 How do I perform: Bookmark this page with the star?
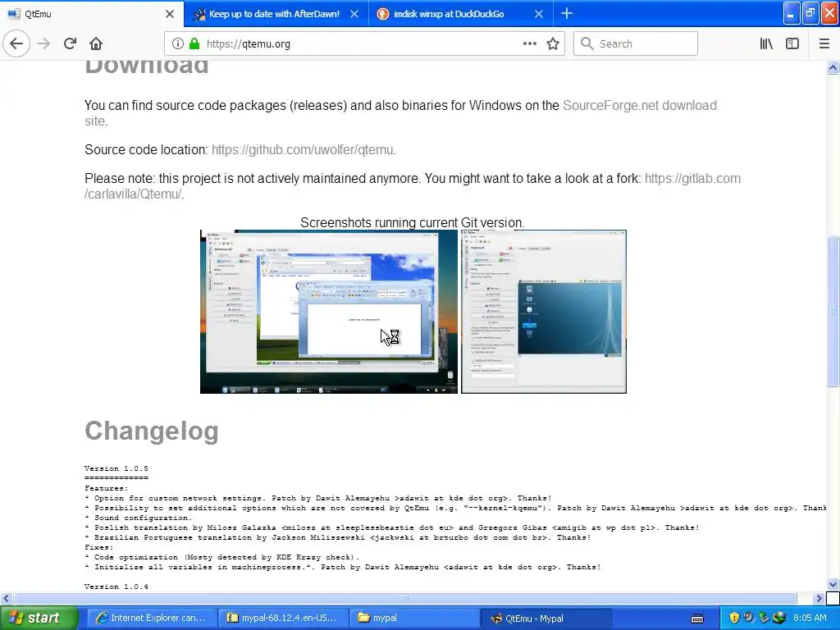pos(553,43)
